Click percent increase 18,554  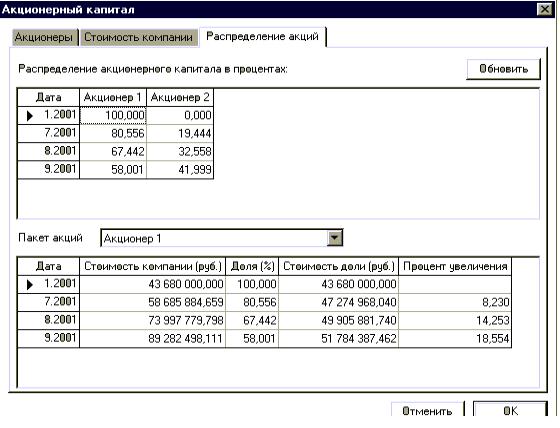coord(455,338)
